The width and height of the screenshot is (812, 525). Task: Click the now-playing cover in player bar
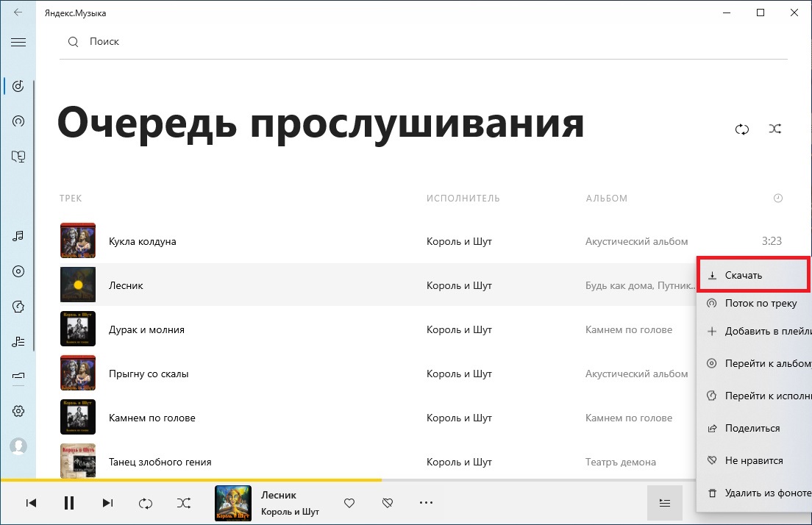(x=233, y=503)
